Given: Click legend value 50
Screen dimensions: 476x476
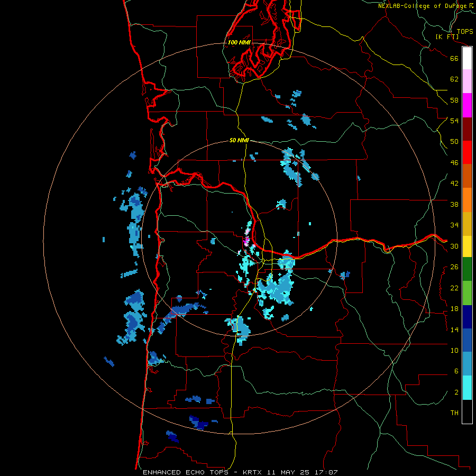Looking at the screenshot, I should point(454,142).
